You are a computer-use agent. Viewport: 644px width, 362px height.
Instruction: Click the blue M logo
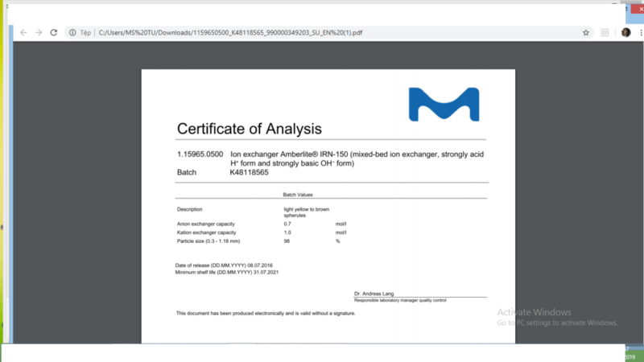tap(444, 105)
